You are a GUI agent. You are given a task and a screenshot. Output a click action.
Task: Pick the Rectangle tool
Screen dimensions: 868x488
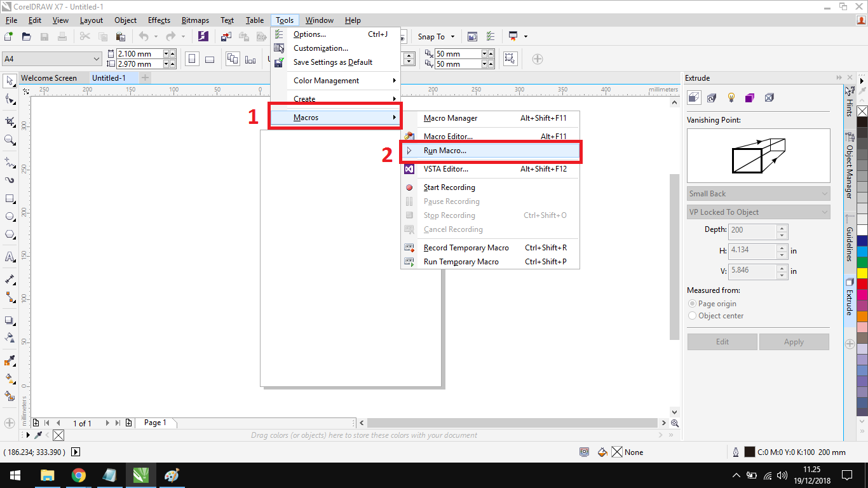tap(10, 198)
